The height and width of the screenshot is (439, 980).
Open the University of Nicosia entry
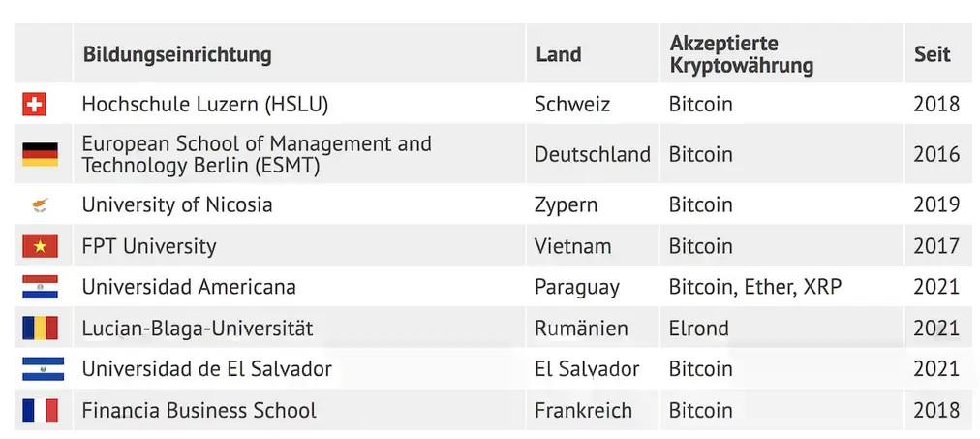tap(177, 204)
